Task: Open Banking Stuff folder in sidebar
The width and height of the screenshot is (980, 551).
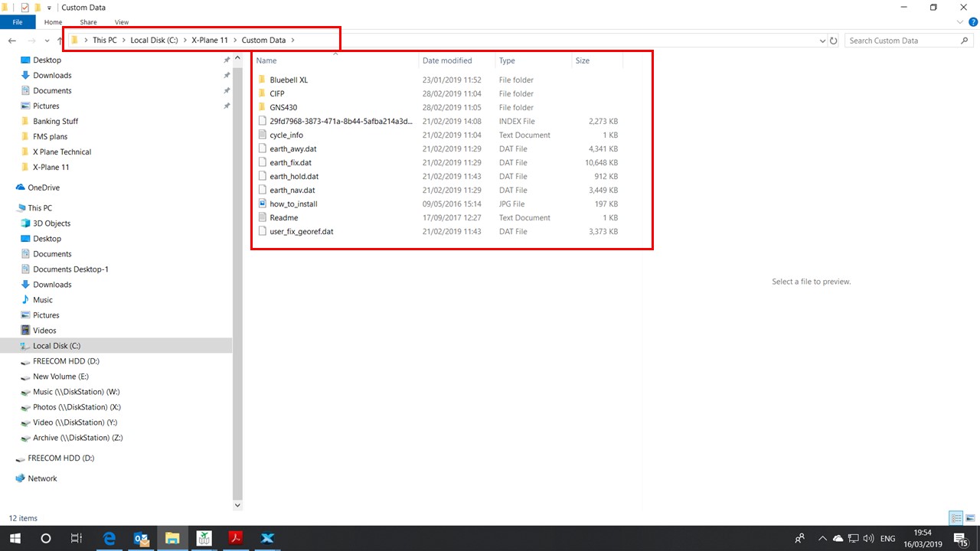Action: pyautogui.click(x=55, y=121)
